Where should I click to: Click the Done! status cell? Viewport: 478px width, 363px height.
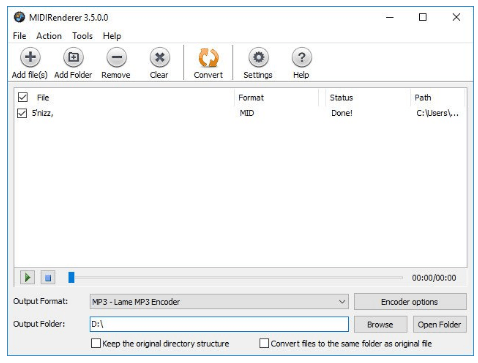pos(342,113)
